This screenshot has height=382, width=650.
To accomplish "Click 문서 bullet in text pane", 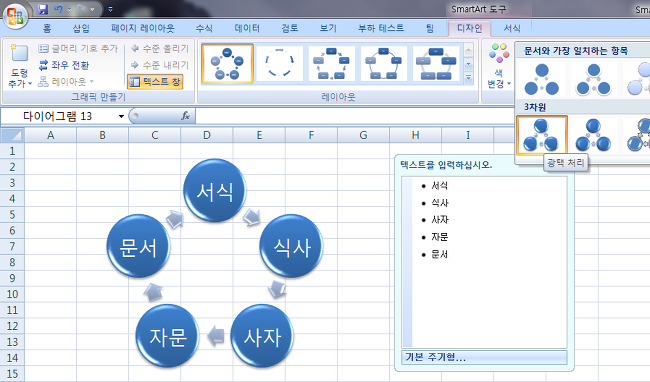I will 439,254.
